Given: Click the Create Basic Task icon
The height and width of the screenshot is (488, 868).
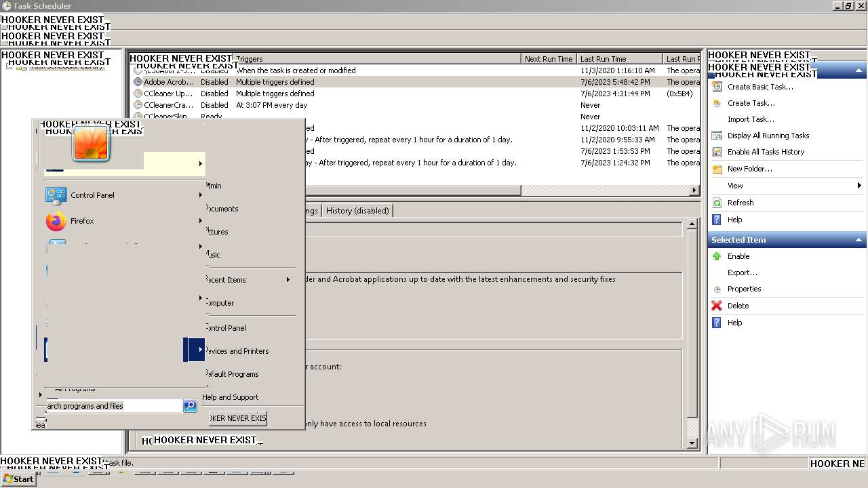Looking at the screenshot, I should [x=717, y=87].
